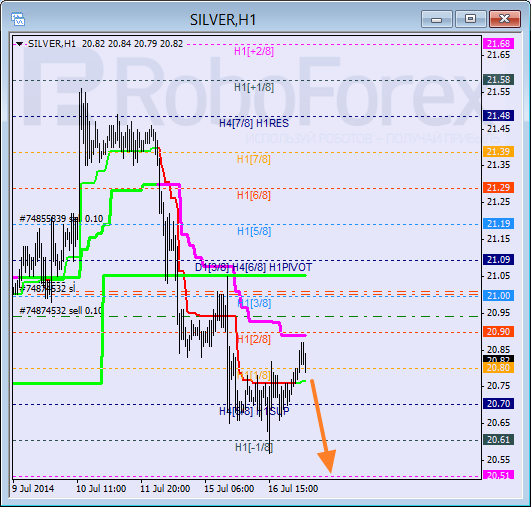The width and height of the screenshot is (531, 507).
Task: Click the H1[6/8] red level label
Action: click(254, 195)
